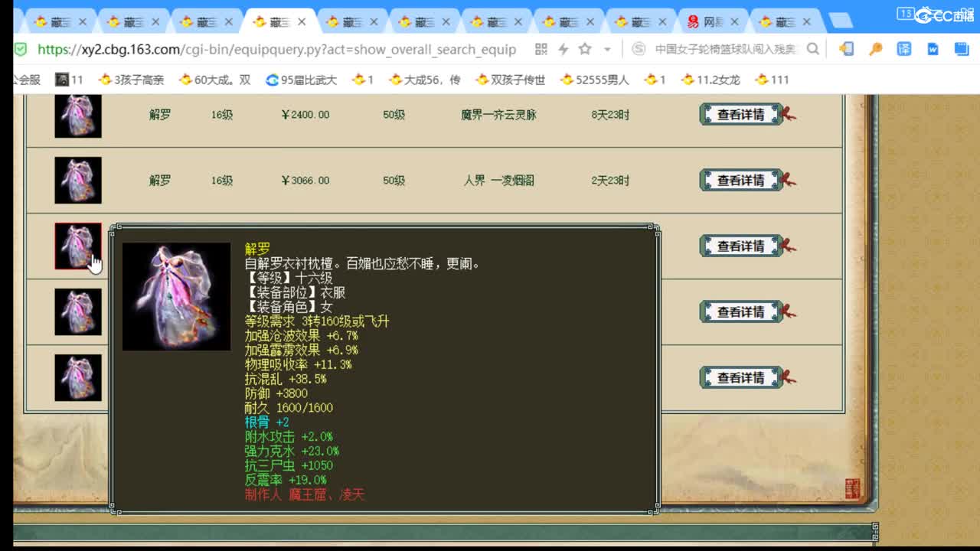Image resolution: width=980 pixels, height=551 pixels.
Task: Select the price ¥2400.00
Action: coord(305,115)
